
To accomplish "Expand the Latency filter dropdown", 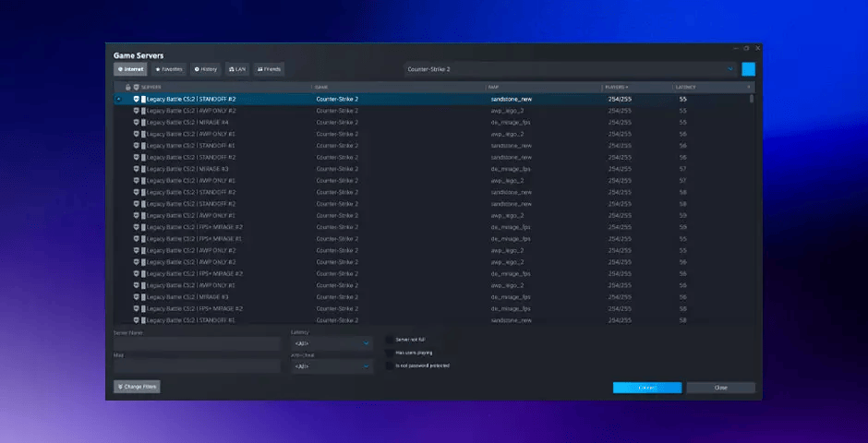I will coord(332,343).
